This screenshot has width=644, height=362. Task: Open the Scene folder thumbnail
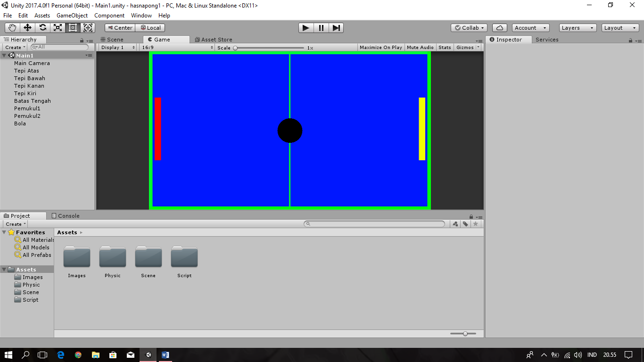(149, 257)
